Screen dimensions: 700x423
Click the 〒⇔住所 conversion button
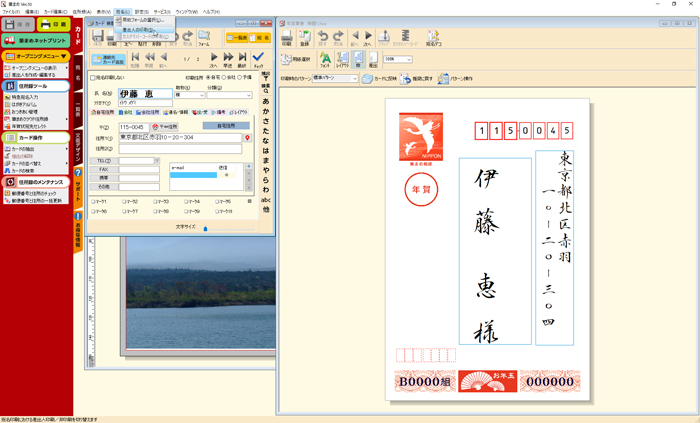click(161, 127)
